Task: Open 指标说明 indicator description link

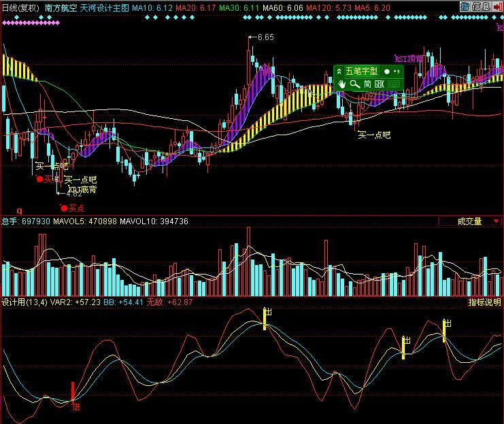Action: 484,302
